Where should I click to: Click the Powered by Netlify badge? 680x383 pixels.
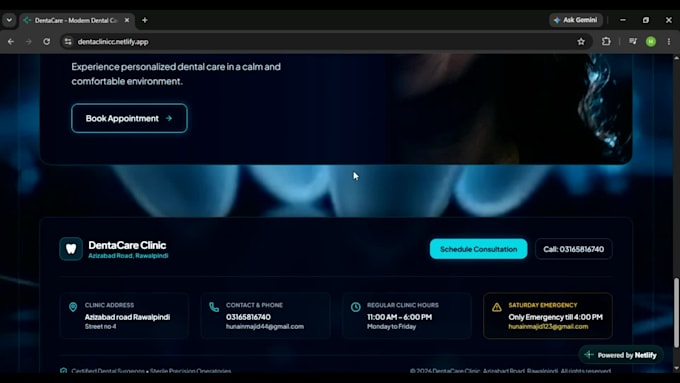pyautogui.click(x=621, y=355)
